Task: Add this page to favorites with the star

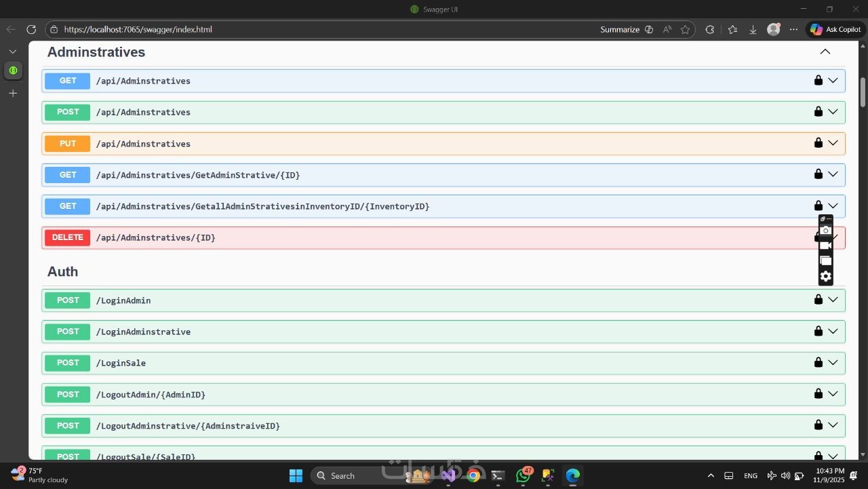Action: [685, 29]
